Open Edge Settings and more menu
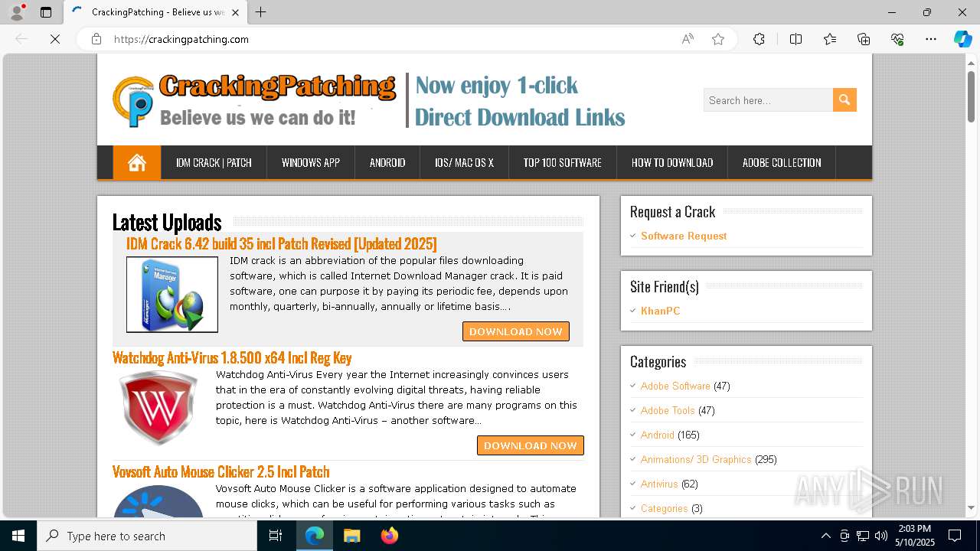980x551 pixels. coord(931,39)
